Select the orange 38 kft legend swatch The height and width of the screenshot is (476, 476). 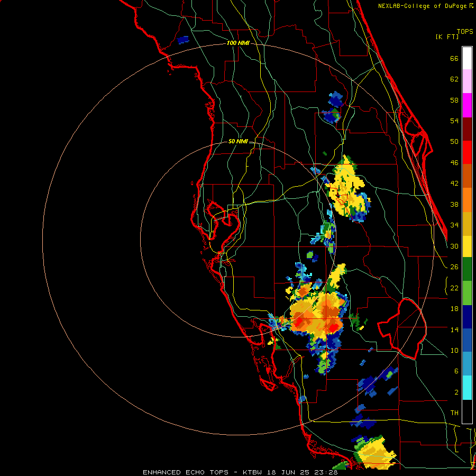coord(467,200)
